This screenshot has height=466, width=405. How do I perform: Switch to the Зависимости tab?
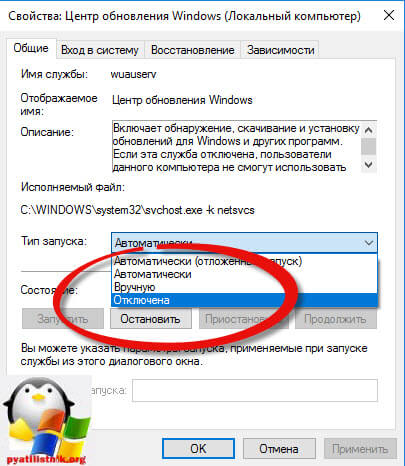(x=281, y=50)
